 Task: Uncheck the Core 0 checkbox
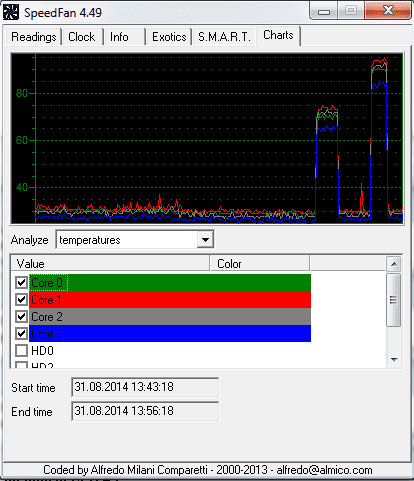21,283
